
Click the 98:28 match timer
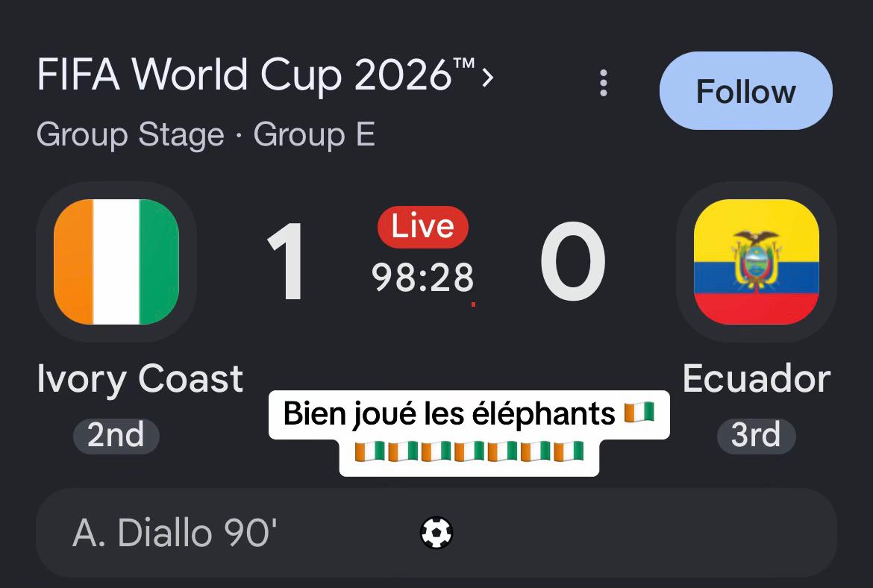(422, 278)
